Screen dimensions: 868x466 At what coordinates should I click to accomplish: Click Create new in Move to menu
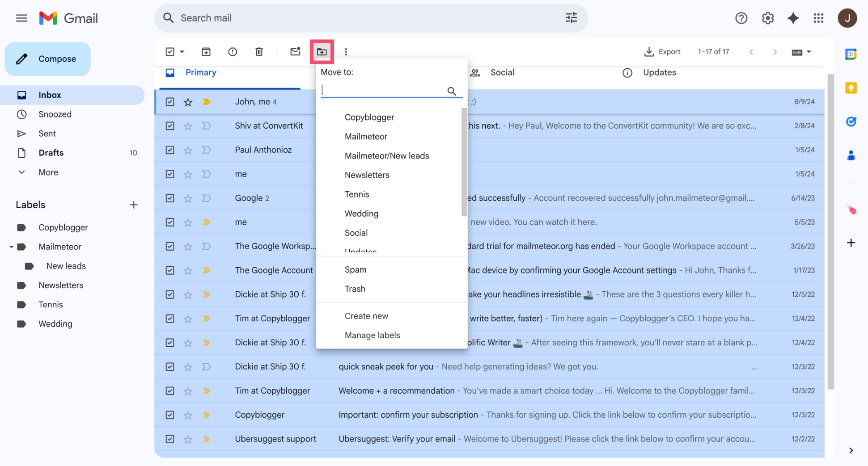tap(366, 316)
